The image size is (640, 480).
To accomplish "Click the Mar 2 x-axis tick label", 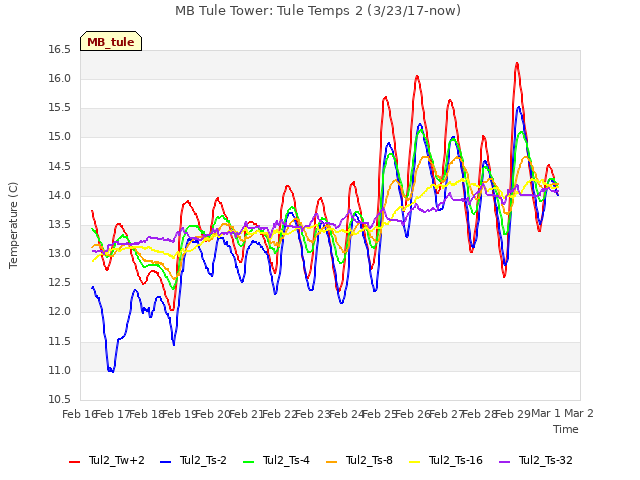I will point(579,413).
